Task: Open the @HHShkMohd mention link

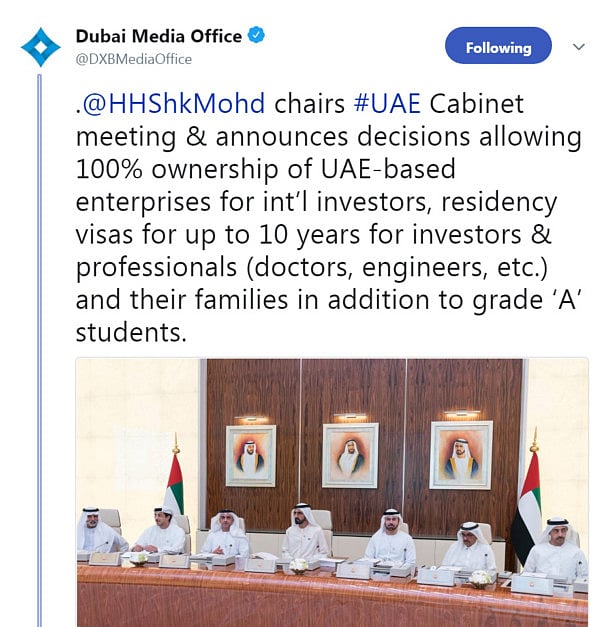Action: click(174, 104)
